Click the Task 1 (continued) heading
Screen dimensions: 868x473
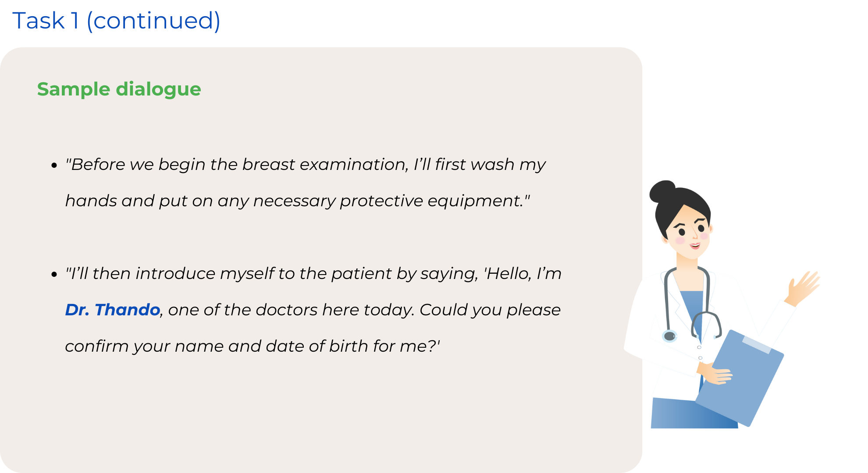(x=116, y=21)
